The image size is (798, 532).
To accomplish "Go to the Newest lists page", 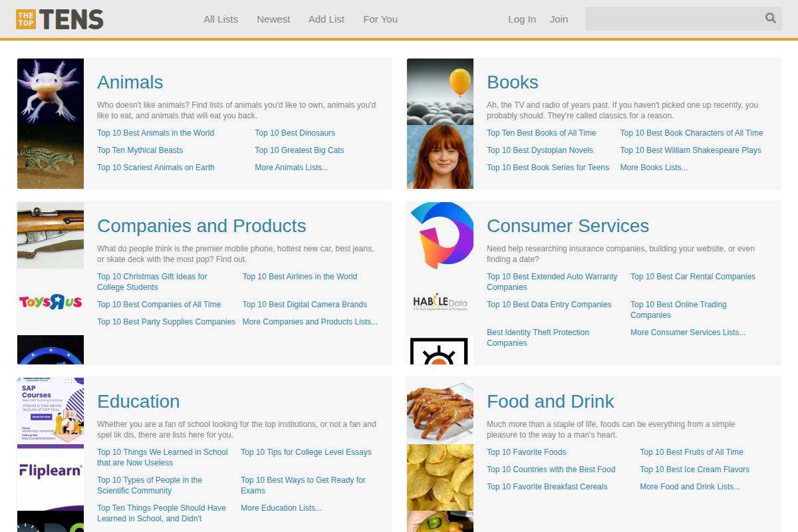I will click(x=273, y=19).
